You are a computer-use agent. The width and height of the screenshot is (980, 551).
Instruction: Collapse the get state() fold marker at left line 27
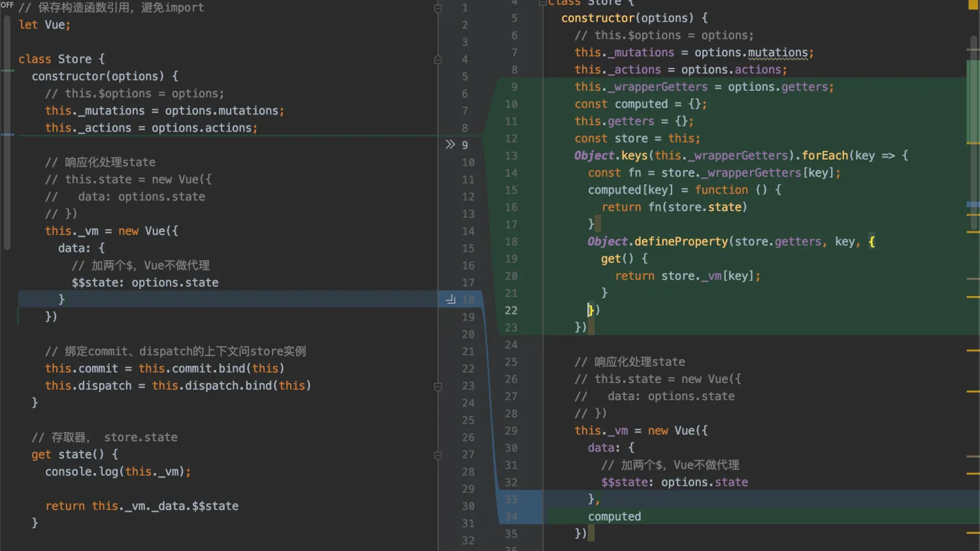point(438,455)
